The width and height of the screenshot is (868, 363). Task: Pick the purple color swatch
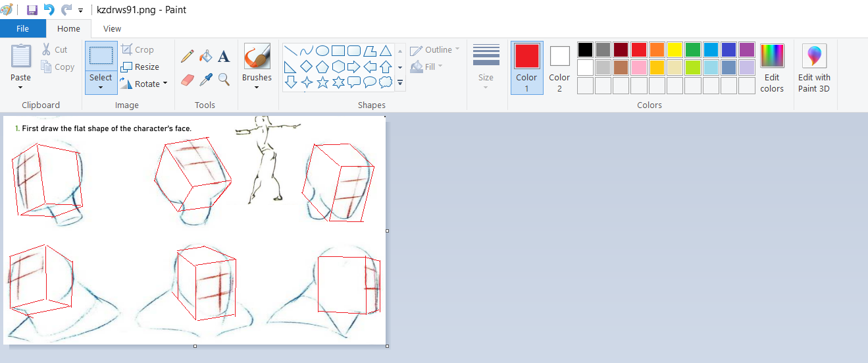tap(747, 49)
